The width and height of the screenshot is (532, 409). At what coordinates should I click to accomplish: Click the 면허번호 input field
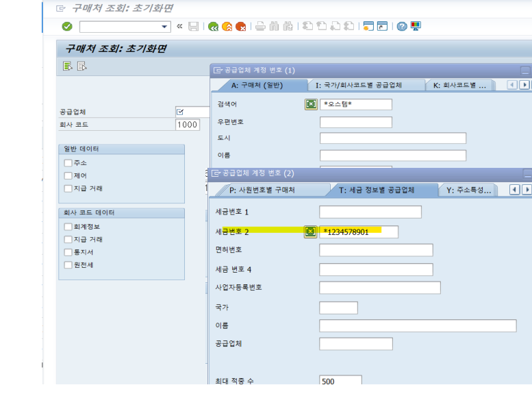376,250
